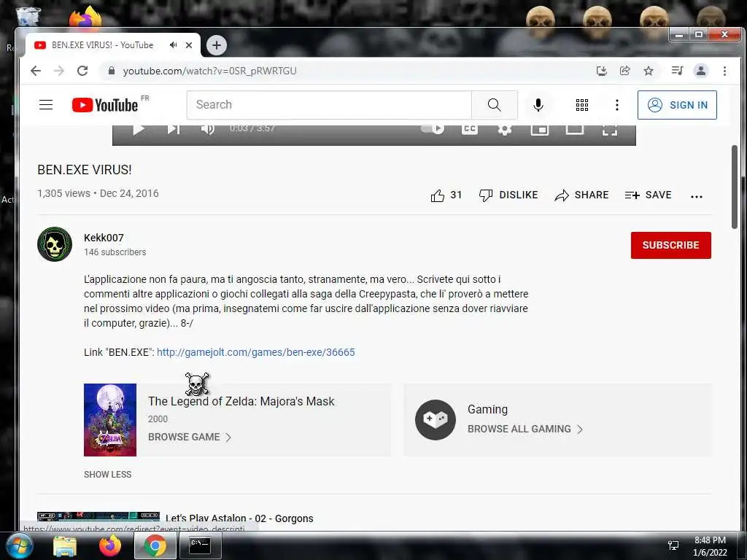Click the network tray icon
The width and height of the screenshot is (747, 560).
point(673,545)
